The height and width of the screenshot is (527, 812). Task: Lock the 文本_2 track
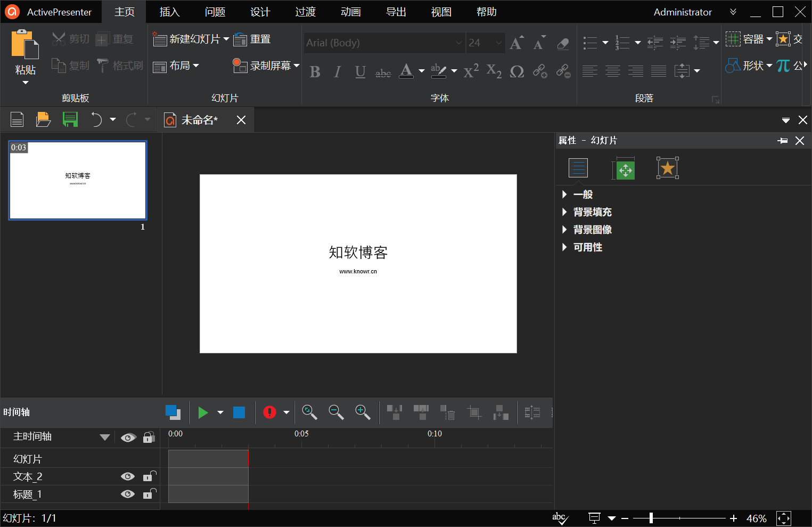coord(150,476)
